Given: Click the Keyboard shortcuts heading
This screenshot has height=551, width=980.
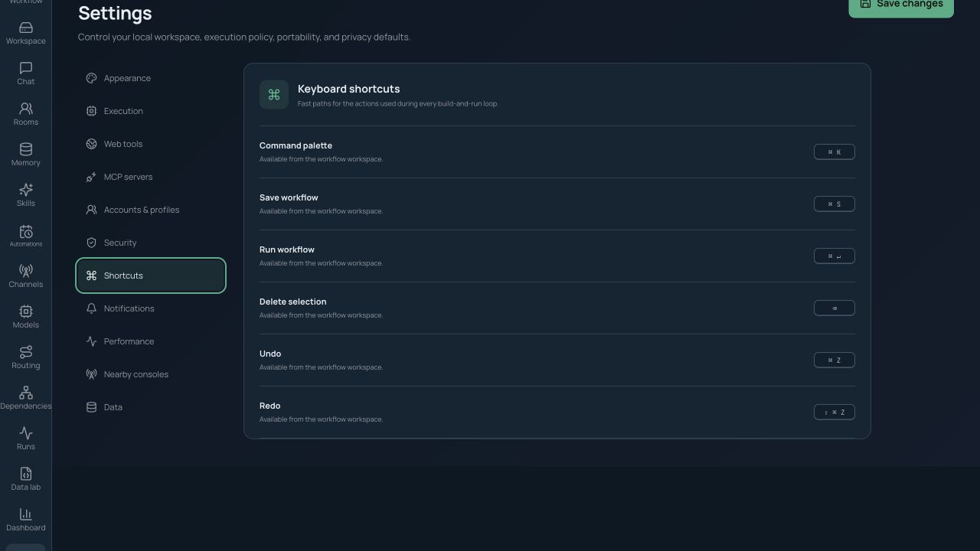Looking at the screenshot, I should pos(348,89).
